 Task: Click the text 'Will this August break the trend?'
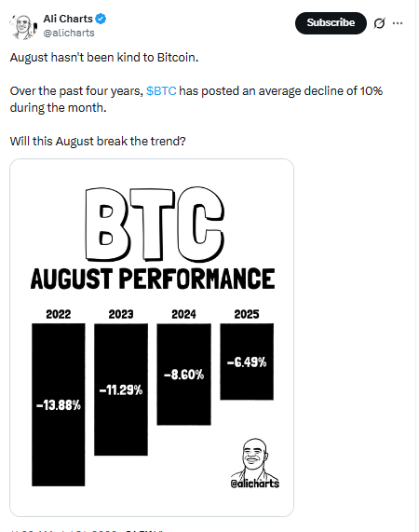98,141
